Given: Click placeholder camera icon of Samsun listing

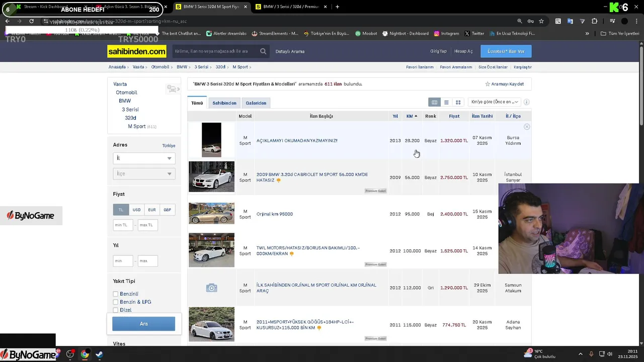Looking at the screenshot, I should pyautogui.click(x=211, y=288).
